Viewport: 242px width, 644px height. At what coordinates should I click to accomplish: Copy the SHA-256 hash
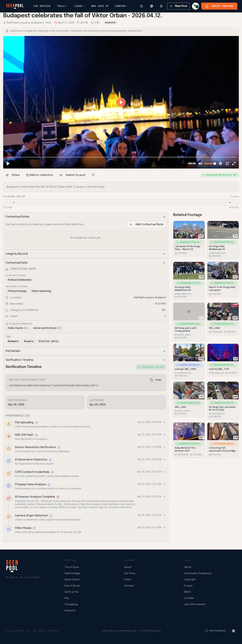(x=156, y=380)
